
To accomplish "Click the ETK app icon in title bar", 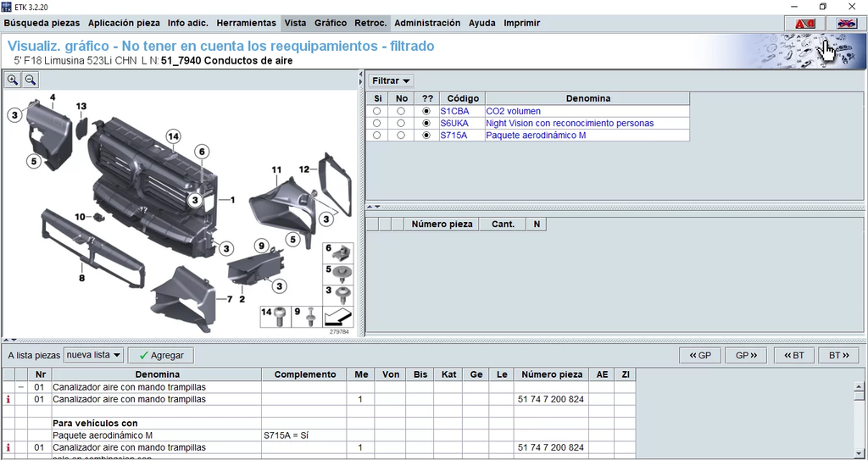I will [8, 7].
